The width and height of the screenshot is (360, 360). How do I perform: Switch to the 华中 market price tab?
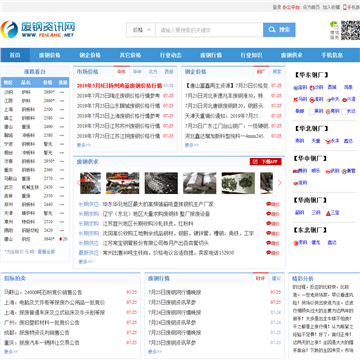click(x=137, y=72)
